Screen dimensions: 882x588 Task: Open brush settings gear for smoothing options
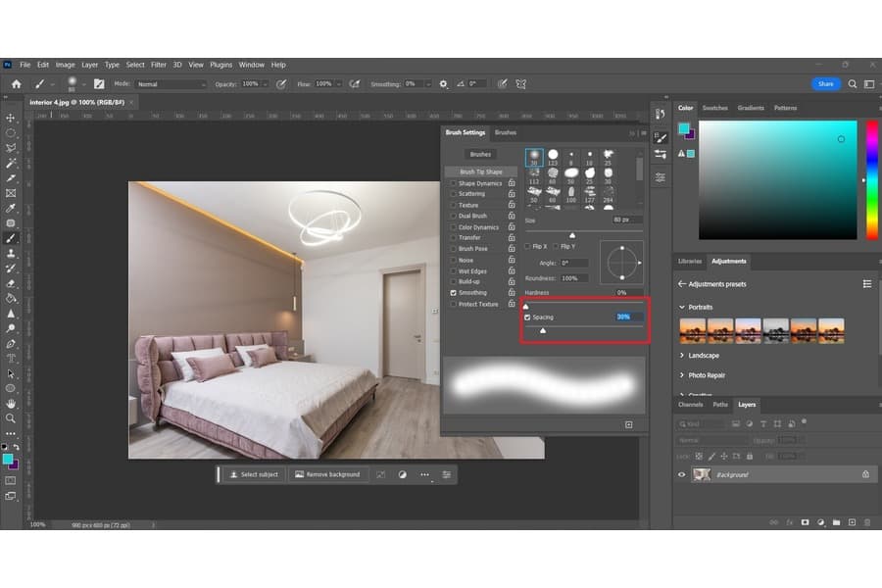[x=443, y=84]
